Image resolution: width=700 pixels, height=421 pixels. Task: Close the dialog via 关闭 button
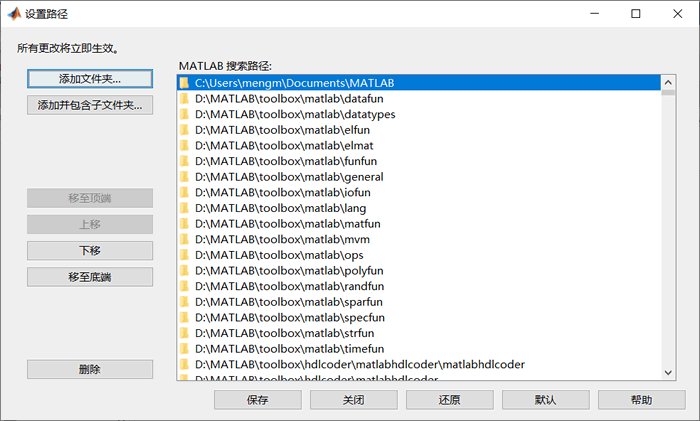coord(354,400)
